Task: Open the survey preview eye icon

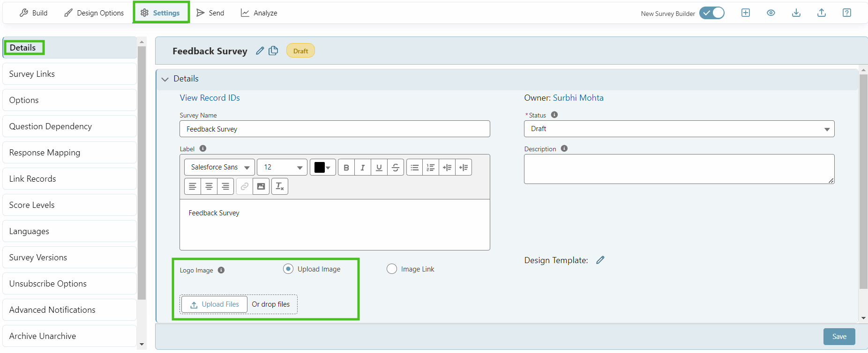Action: (771, 13)
